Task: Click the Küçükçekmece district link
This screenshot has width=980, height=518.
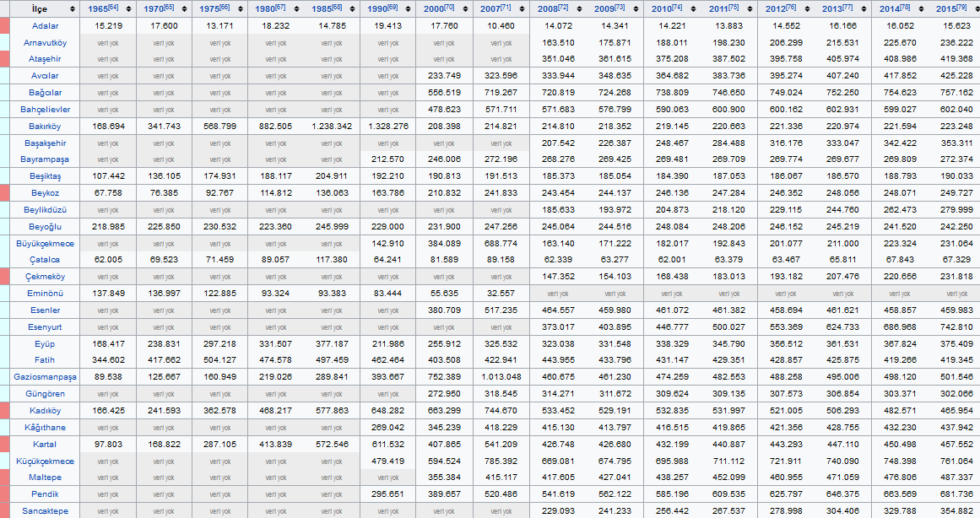Action: 46,461
